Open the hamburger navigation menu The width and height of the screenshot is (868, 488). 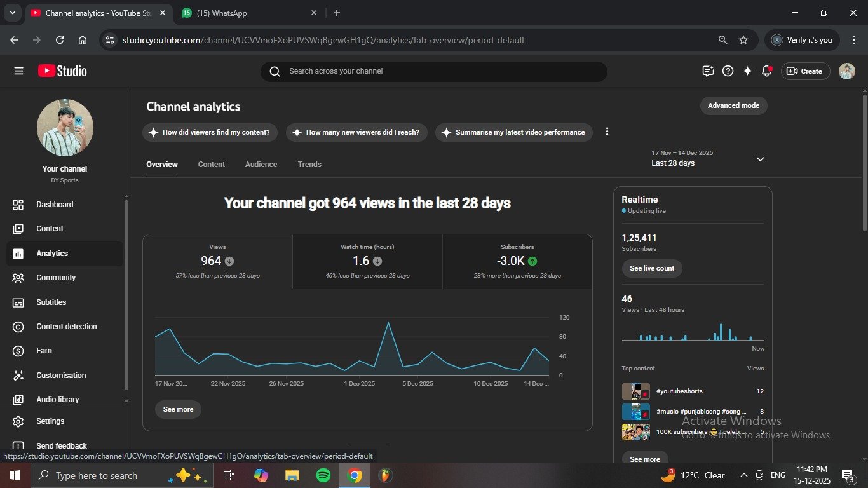click(18, 71)
